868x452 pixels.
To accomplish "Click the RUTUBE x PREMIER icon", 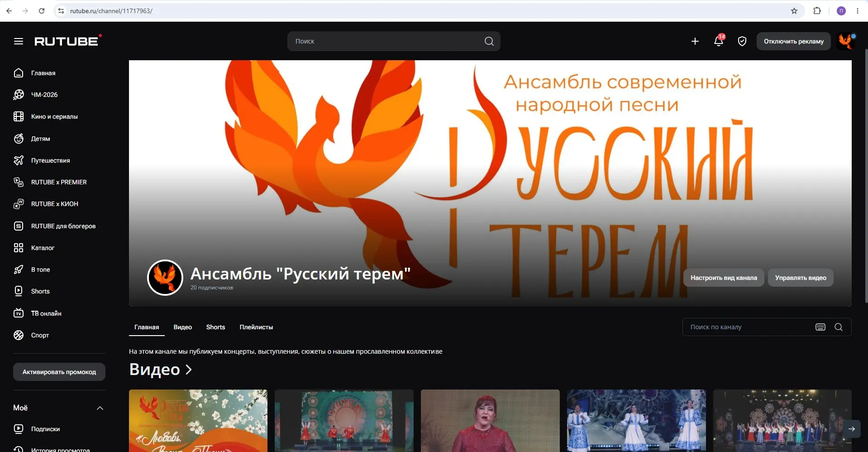I will pyautogui.click(x=19, y=182).
